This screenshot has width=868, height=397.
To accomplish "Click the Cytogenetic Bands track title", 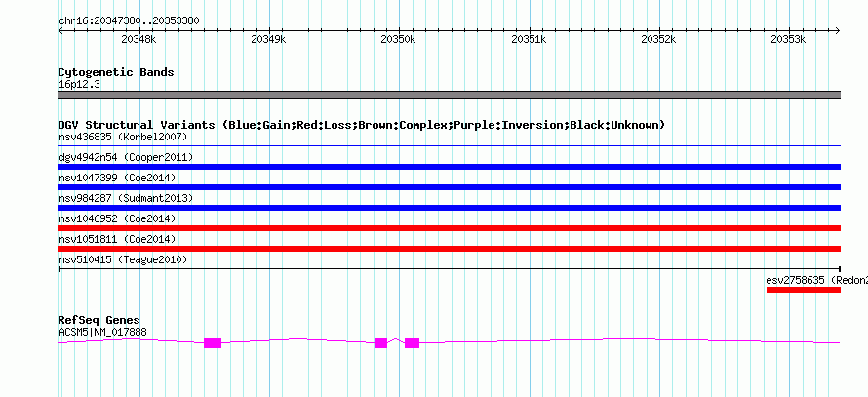I will point(116,72).
